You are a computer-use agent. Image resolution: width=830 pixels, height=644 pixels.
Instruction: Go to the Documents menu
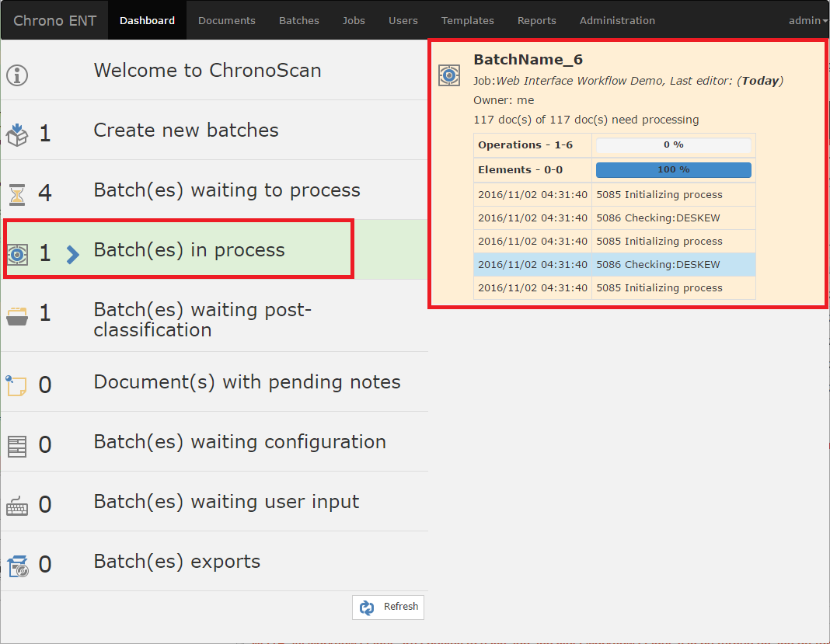[x=227, y=21]
